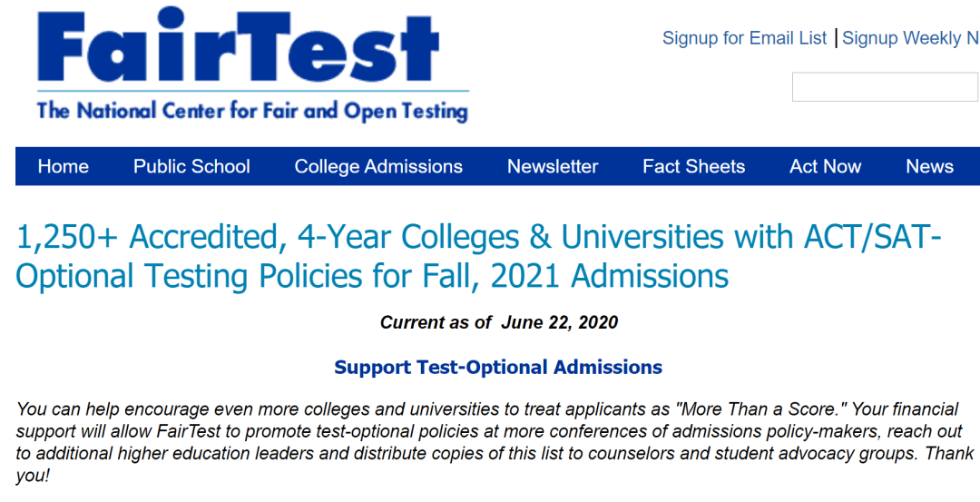Image resolution: width=980 pixels, height=502 pixels.
Task: Follow the Support Test-Optional Admissions link
Action: click(498, 368)
